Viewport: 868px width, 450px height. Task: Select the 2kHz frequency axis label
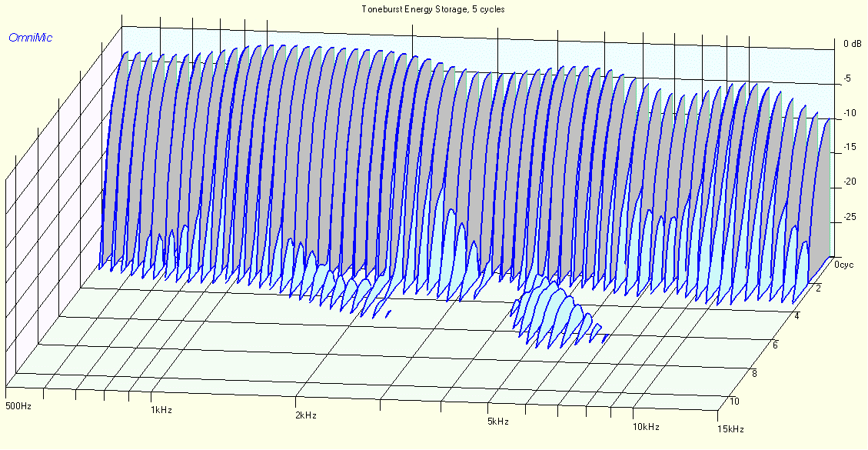pyautogui.click(x=306, y=415)
